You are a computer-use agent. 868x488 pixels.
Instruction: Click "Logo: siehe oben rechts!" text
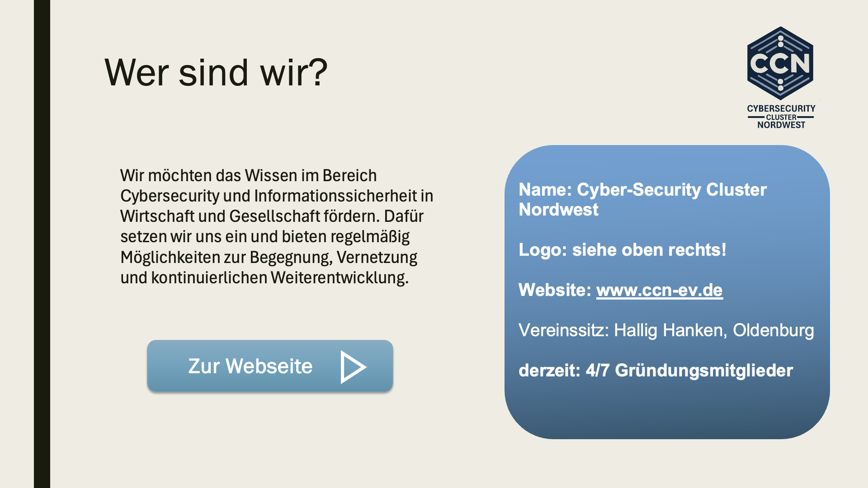[x=622, y=250]
